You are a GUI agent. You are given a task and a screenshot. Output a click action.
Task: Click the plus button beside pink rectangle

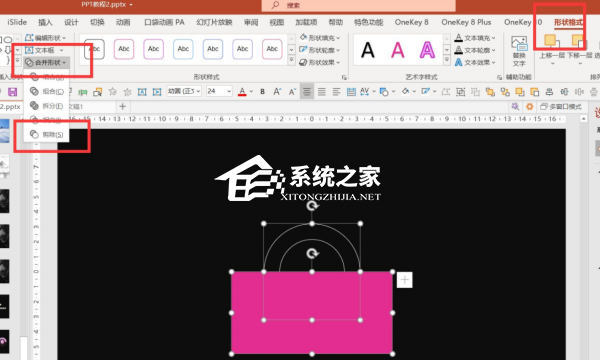point(404,280)
